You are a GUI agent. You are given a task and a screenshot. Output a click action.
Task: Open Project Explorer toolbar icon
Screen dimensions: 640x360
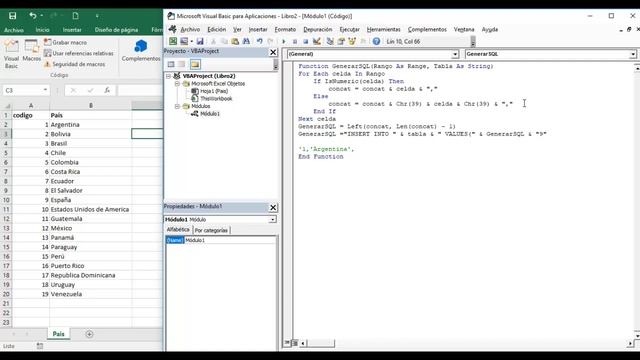[x=330, y=41]
